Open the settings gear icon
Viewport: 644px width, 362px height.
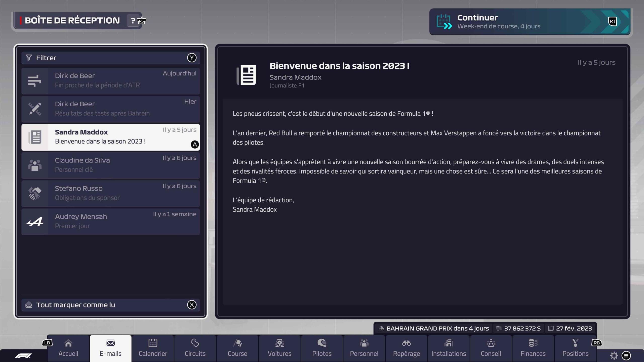click(614, 355)
